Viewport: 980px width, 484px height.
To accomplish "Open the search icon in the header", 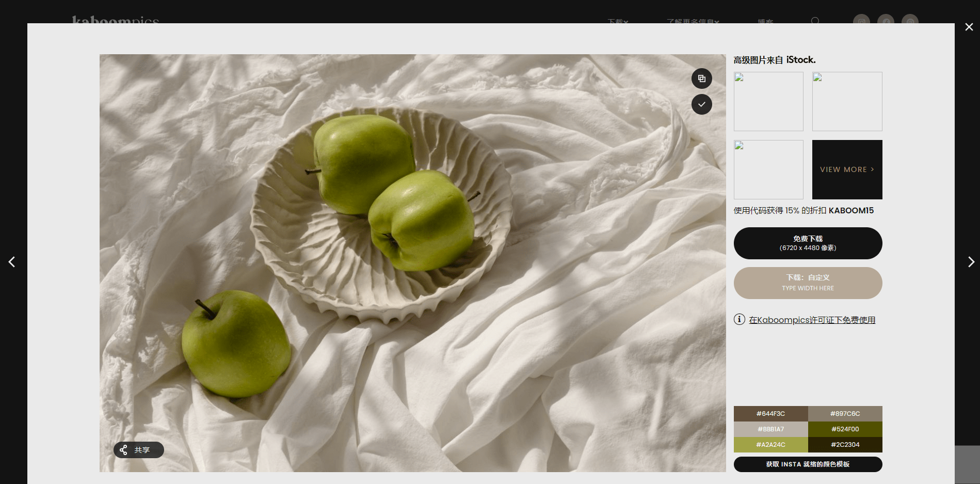I will pyautogui.click(x=815, y=21).
